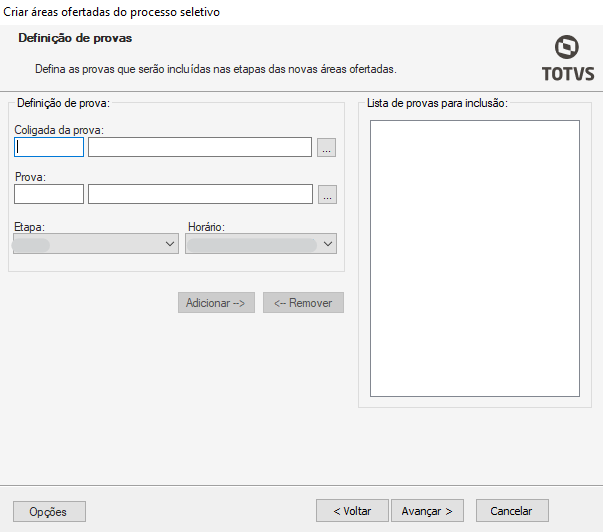Open the Prova lookup ellipsis button
The height and width of the screenshot is (532, 603).
[x=327, y=195]
